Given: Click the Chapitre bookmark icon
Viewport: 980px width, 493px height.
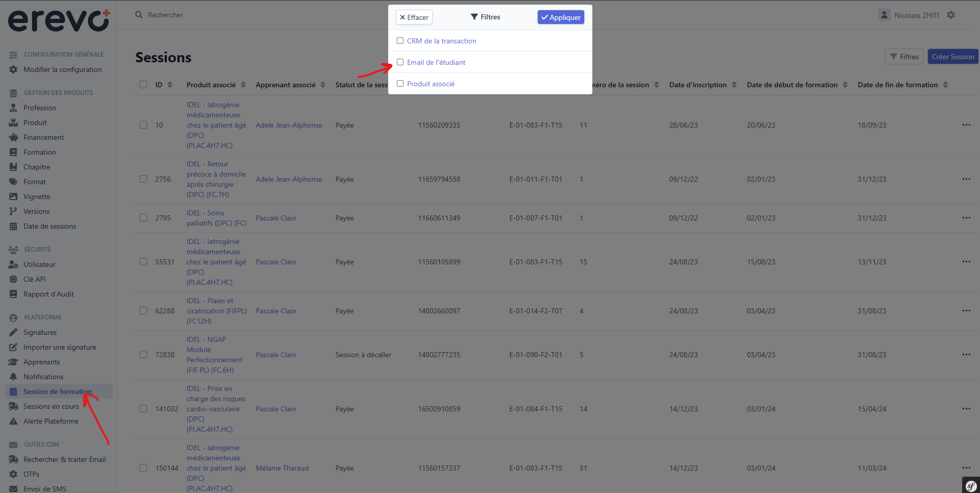Looking at the screenshot, I should point(13,167).
